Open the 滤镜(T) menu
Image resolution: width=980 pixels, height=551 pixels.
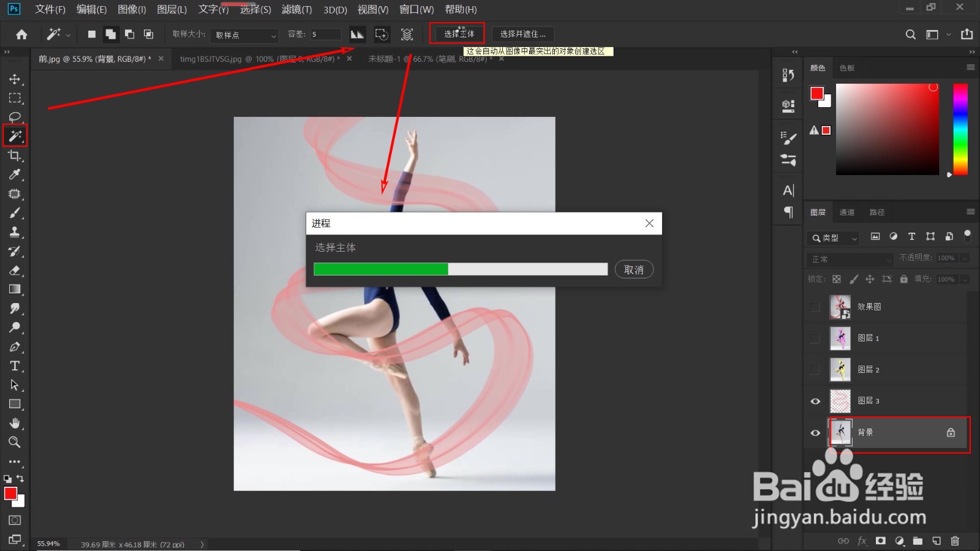point(296,9)
